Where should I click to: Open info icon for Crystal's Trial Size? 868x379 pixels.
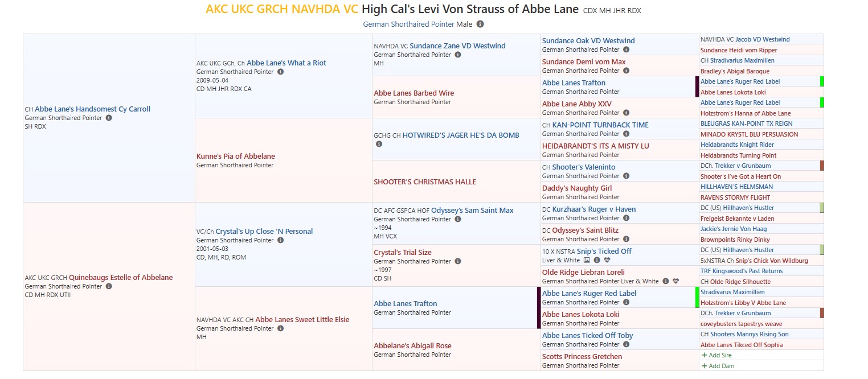[458, 261]
